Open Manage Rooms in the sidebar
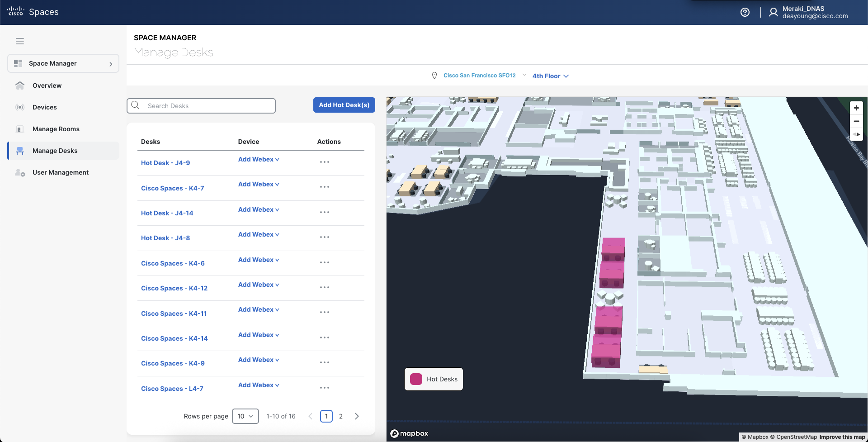This screenshot has height=442, width=868. [56, 128]
